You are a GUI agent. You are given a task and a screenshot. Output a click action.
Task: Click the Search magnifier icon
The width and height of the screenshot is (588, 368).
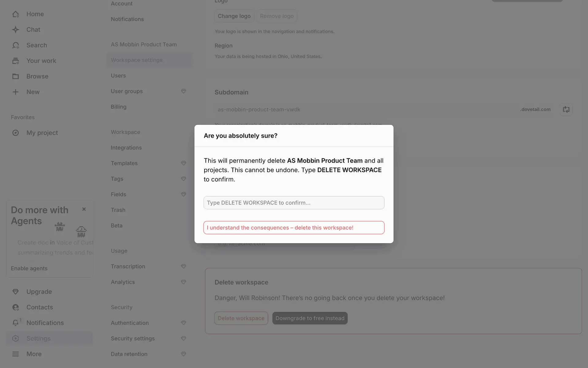click(x=16, y=45)
